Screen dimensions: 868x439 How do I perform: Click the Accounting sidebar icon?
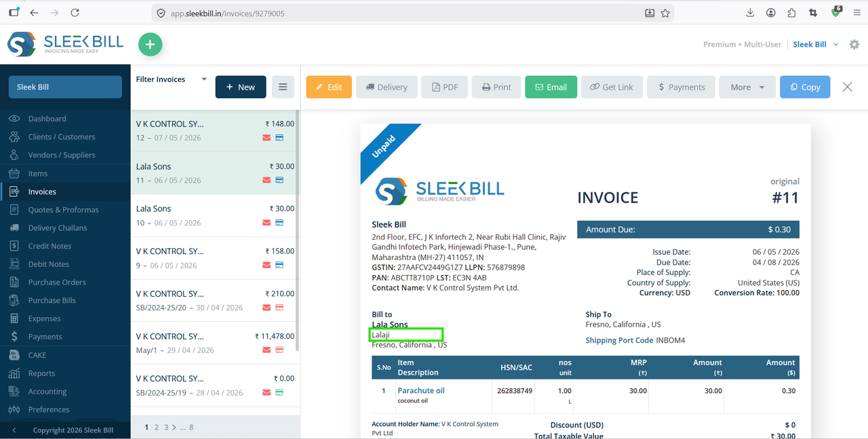tap(14, 392)
